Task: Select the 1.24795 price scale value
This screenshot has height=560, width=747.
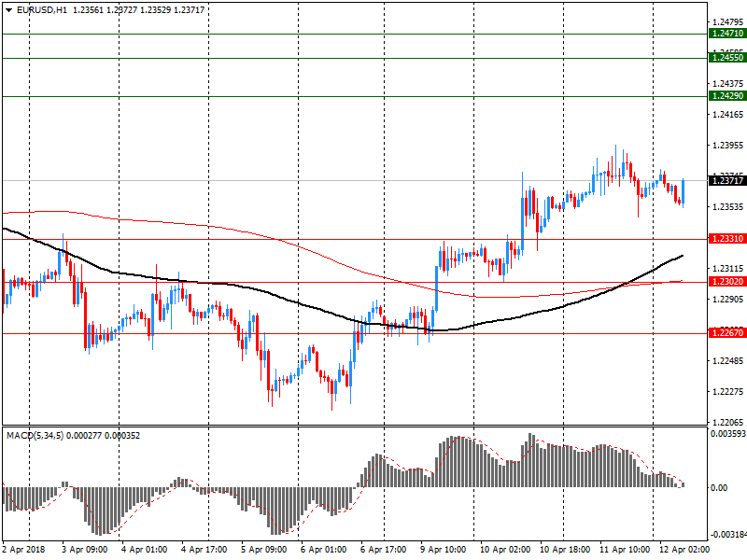Action: (727, 21)
